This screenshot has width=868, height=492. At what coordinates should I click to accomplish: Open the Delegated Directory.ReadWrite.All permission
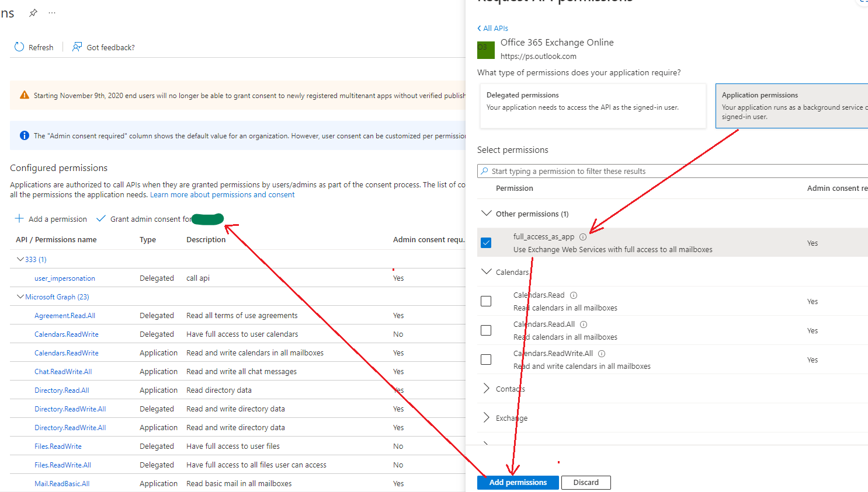(70, 409)
